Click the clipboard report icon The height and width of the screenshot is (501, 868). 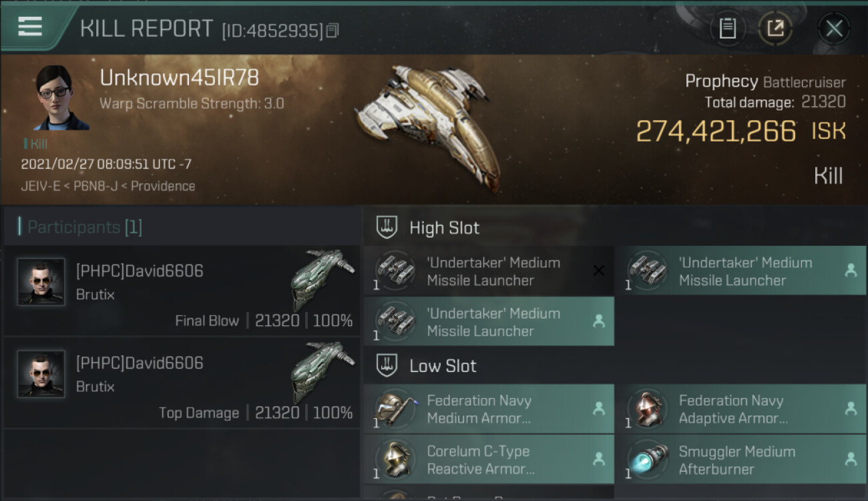point(727,29)
